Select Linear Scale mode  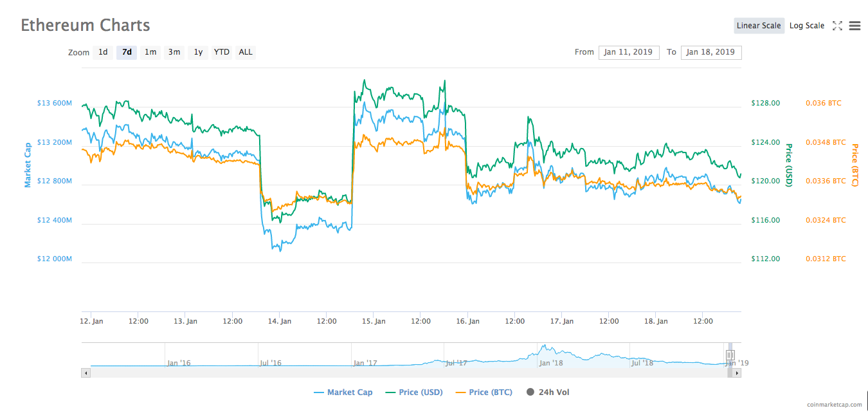tap(759, 26)
